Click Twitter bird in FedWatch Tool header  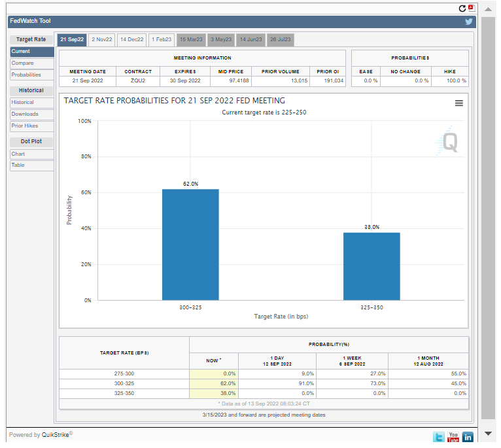[x=468, y=22]
